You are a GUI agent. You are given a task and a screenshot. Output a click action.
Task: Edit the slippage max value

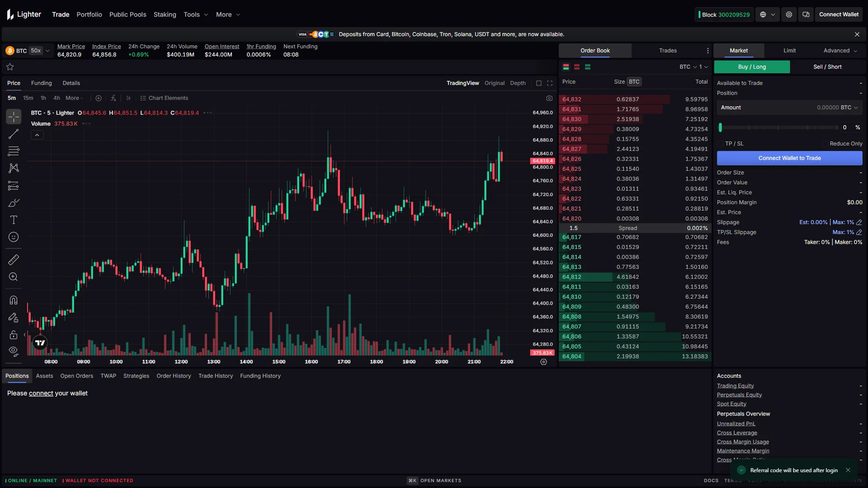pos(859,222)
